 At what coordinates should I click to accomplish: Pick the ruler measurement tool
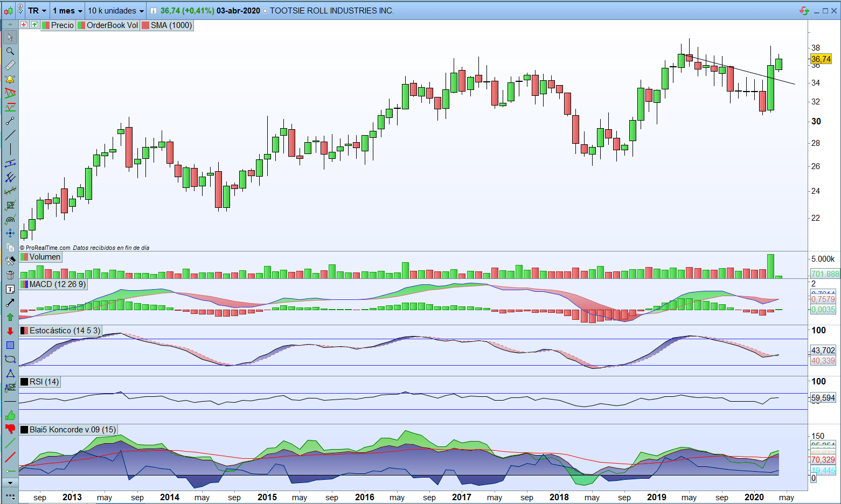(10, 65)
